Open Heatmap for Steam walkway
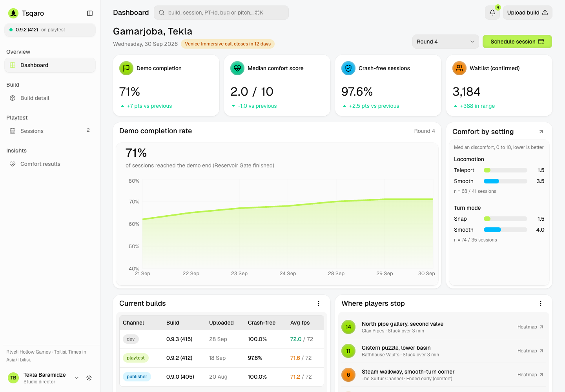565x392 pixels. (530, 375)
